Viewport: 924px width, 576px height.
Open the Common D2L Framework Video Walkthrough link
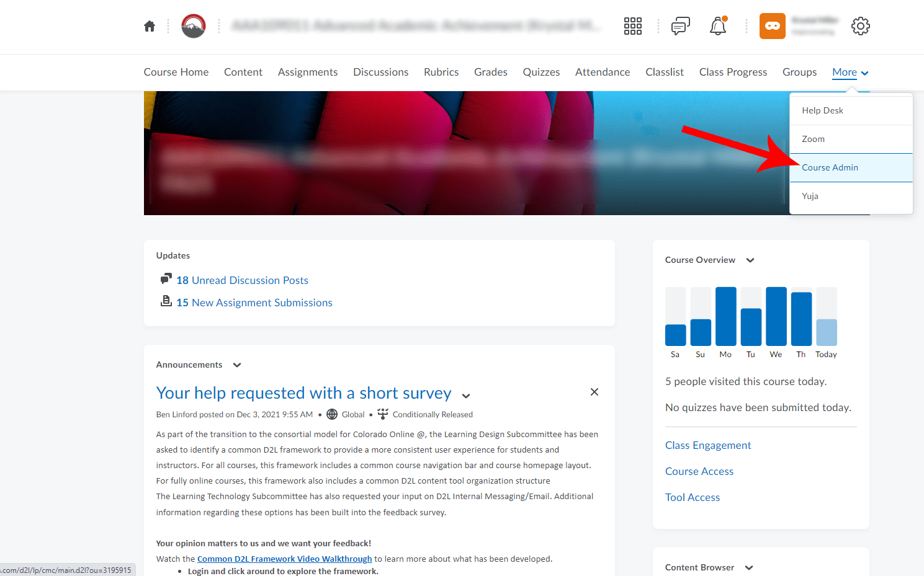(x=284, y=559)
